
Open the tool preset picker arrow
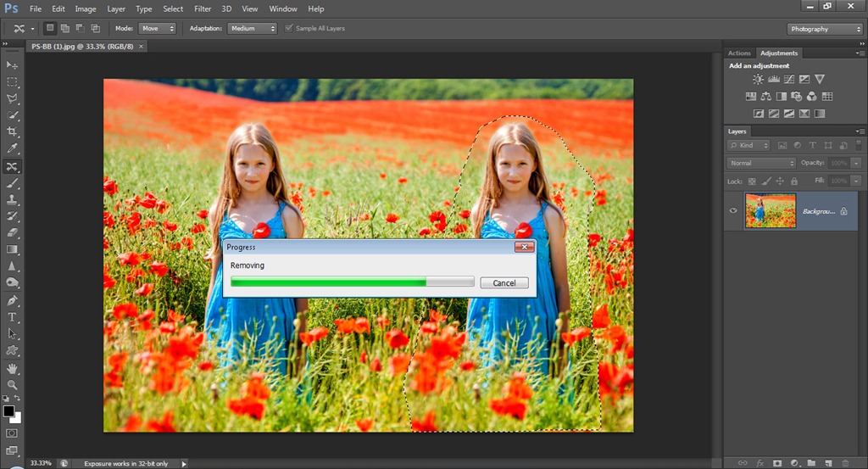33,29
